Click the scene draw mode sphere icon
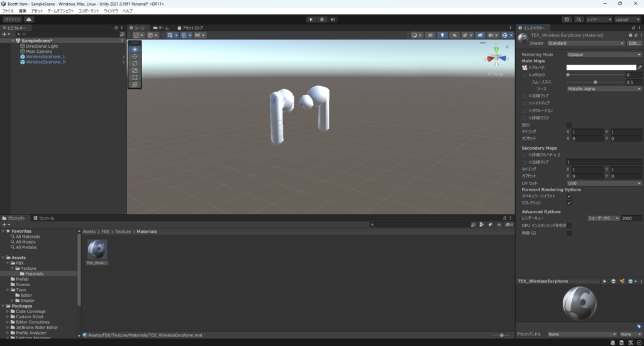Screen dimensions: 644x346 [x=415, y=35]
